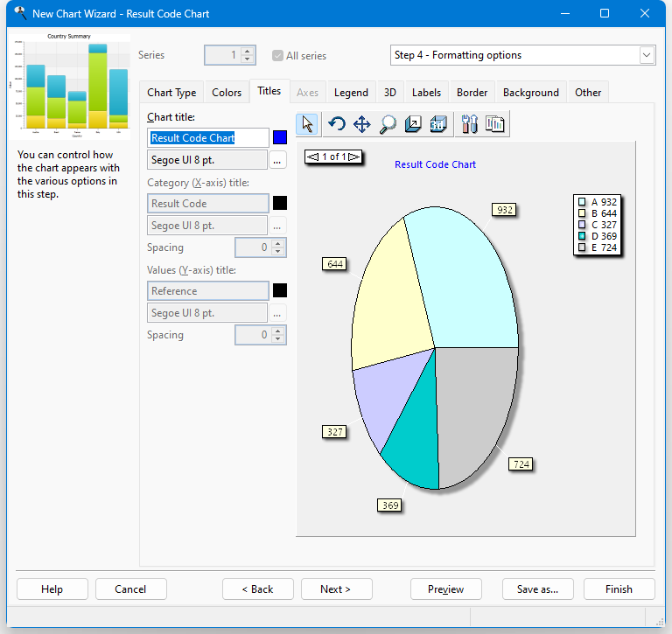
Task: Go back with the Back button
Action: click(257, 589)
